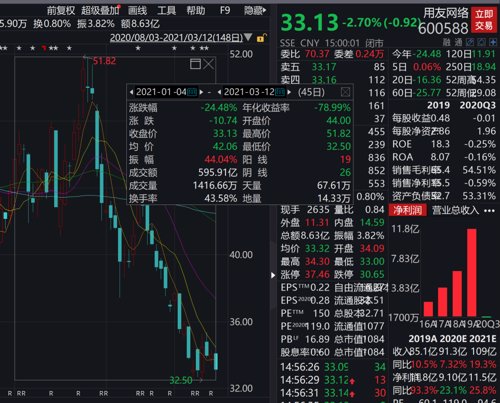The height and width of the screenshot is (403, 500).
Task: Step start date 2021-01-04 backward
Action: coord(132,92)
